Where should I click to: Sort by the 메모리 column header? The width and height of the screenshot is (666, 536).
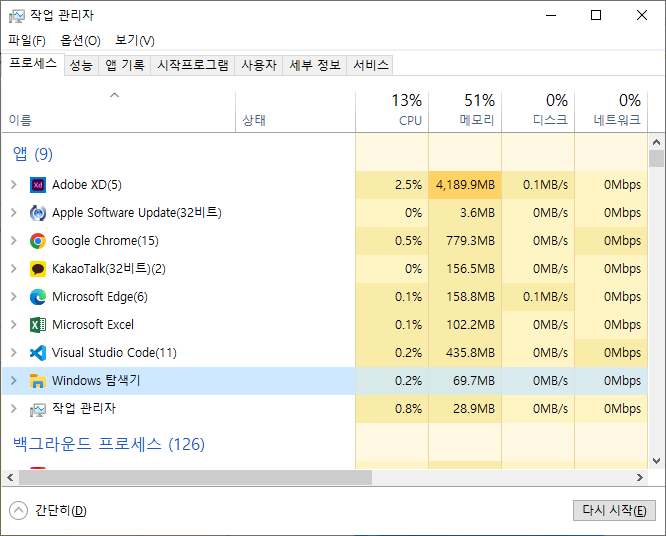click(x=465, y=112)
